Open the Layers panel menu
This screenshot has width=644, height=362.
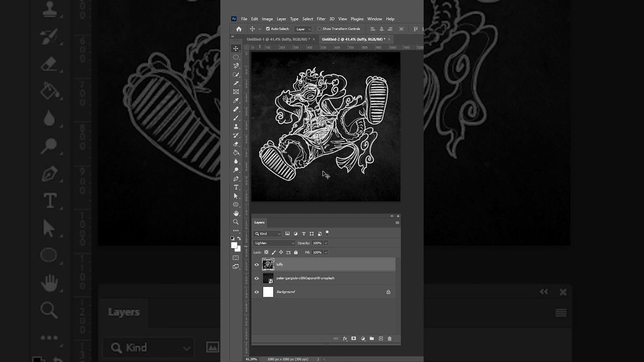(397, 223)
